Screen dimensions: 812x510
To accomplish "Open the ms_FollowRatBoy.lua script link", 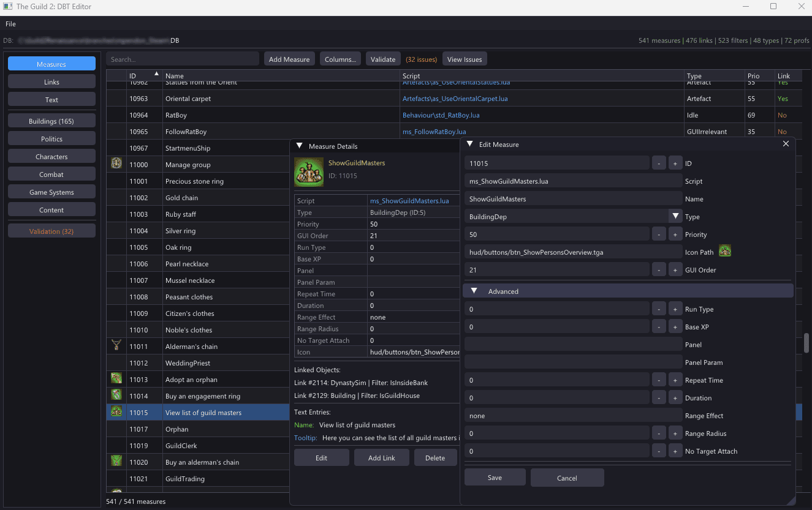I will point(434,131).
